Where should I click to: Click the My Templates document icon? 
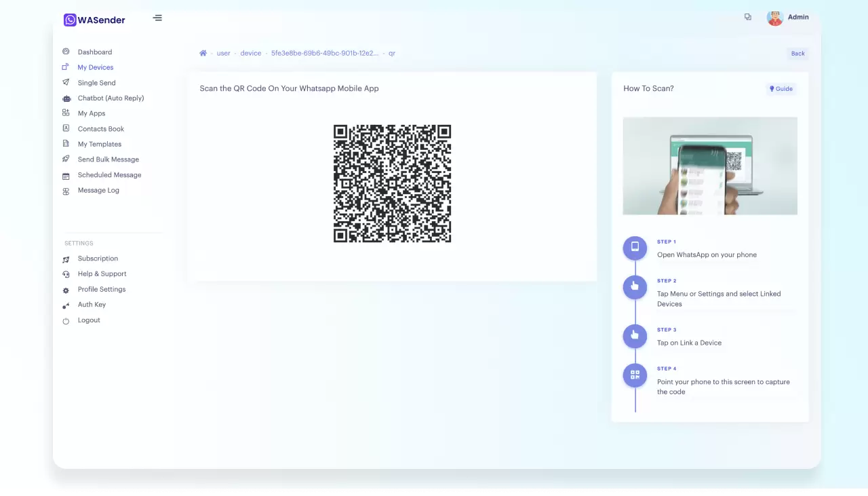66,144
